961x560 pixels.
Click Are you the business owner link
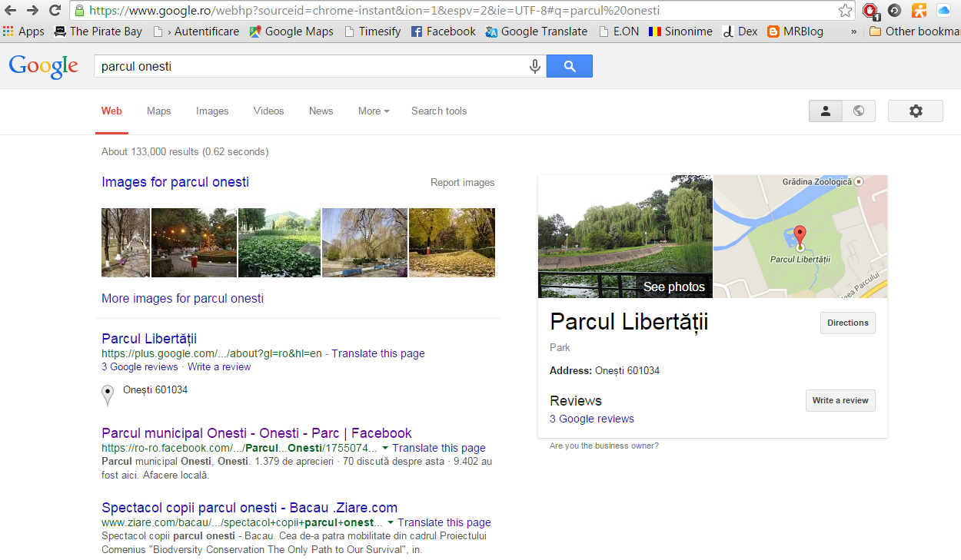click(x=604, y=446)
